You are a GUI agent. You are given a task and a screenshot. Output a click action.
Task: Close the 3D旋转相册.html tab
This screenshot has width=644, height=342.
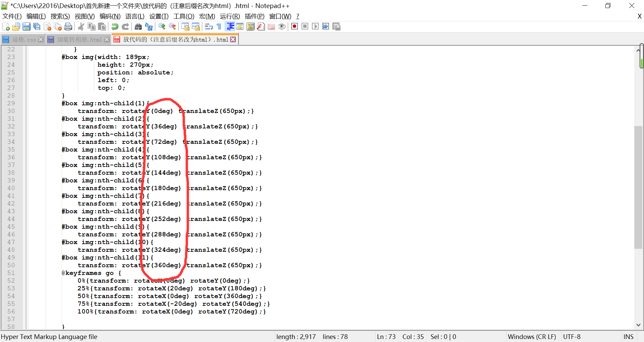click(107, 40)
